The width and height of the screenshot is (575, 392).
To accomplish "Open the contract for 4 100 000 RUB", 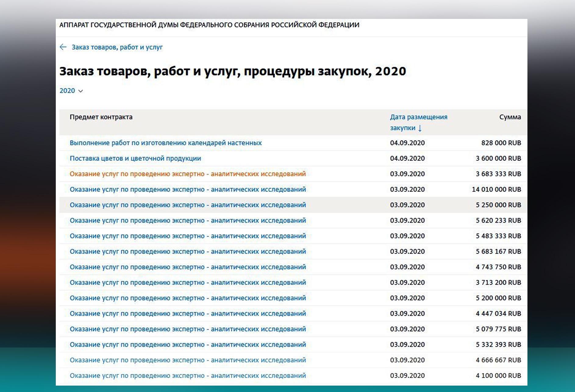I will pyautogui.click(x=187, y=376).
